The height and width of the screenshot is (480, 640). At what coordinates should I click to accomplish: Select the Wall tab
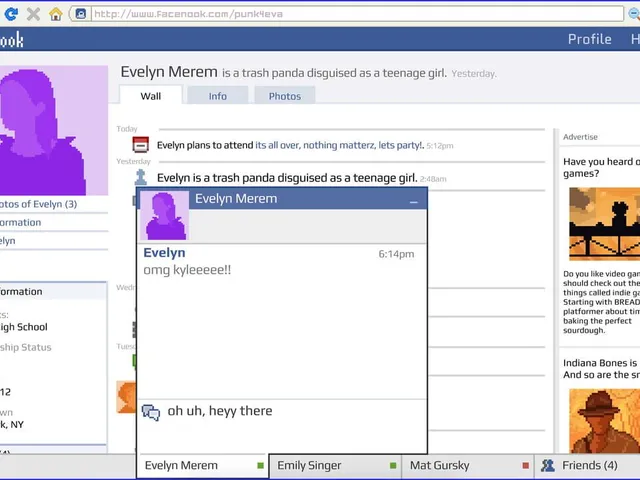tap(151, 96)
